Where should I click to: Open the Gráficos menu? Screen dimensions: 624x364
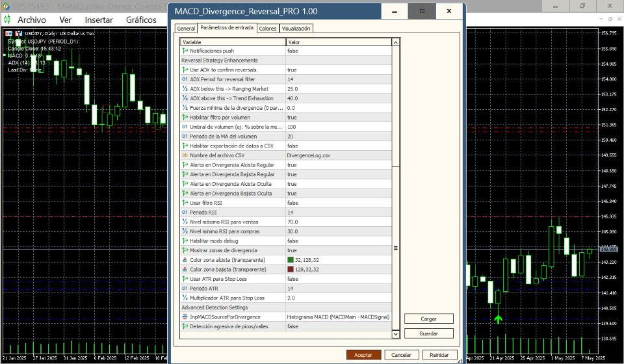pyautogui.click(x=141, y=19)
